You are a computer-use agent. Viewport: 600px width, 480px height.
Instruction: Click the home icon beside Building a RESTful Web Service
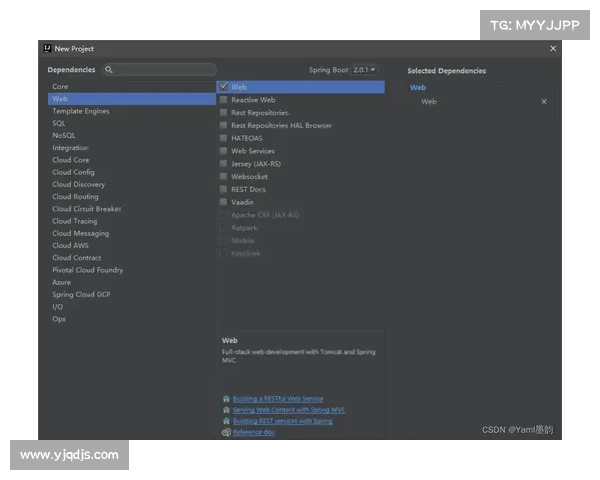tap(227, 399)
